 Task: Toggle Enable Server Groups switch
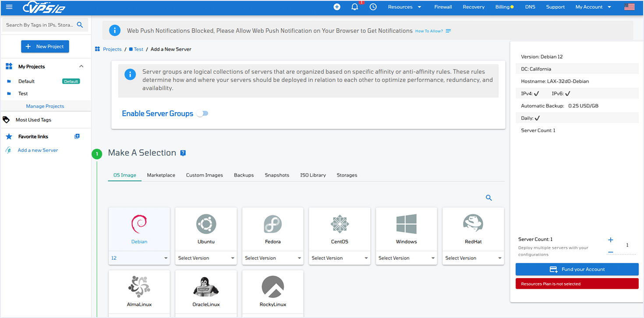point(202,113)
